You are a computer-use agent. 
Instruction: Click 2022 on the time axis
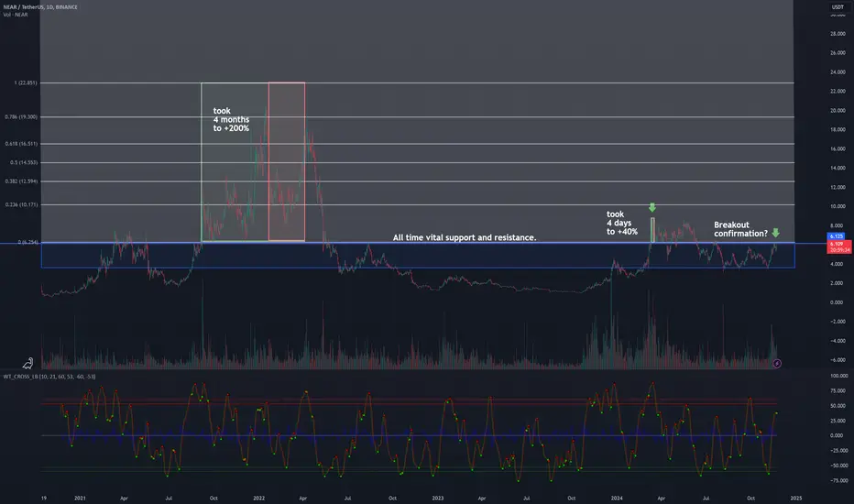(x=258, y=498)
